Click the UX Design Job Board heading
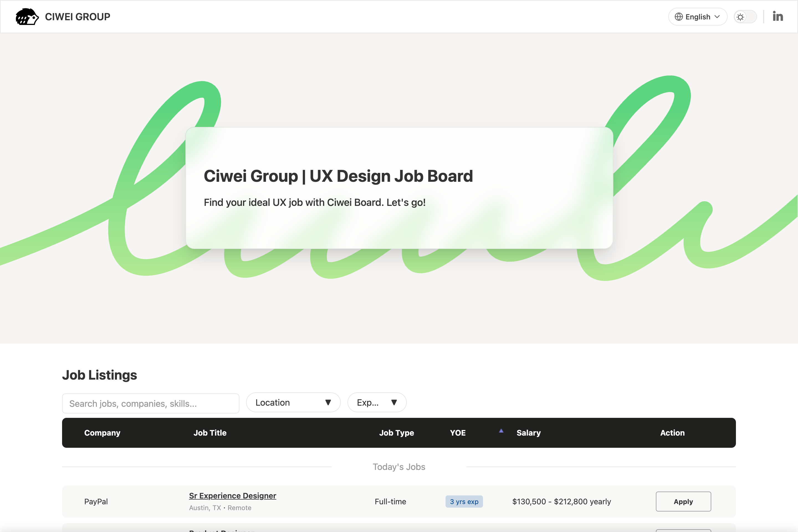 tap(338, 176)
